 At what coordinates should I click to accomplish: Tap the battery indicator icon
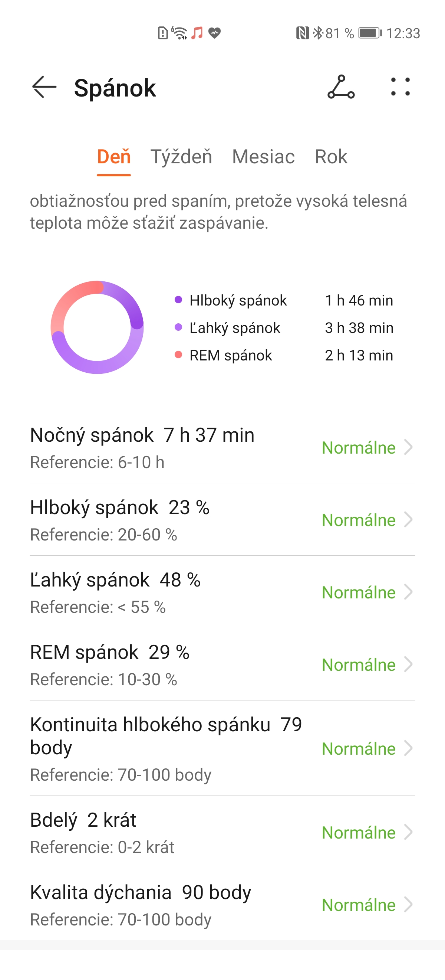370,33
